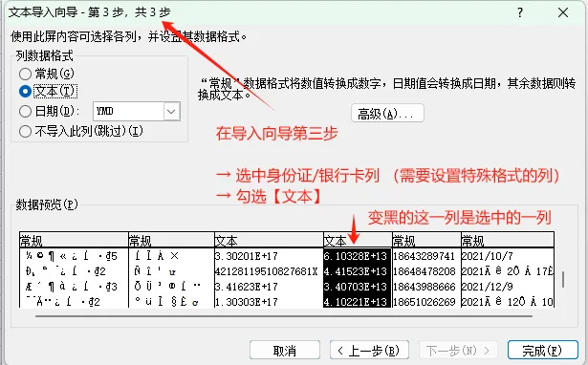Select 不导入此列(跳过) radio option
The image size is (588, 365).
point(25,131)
